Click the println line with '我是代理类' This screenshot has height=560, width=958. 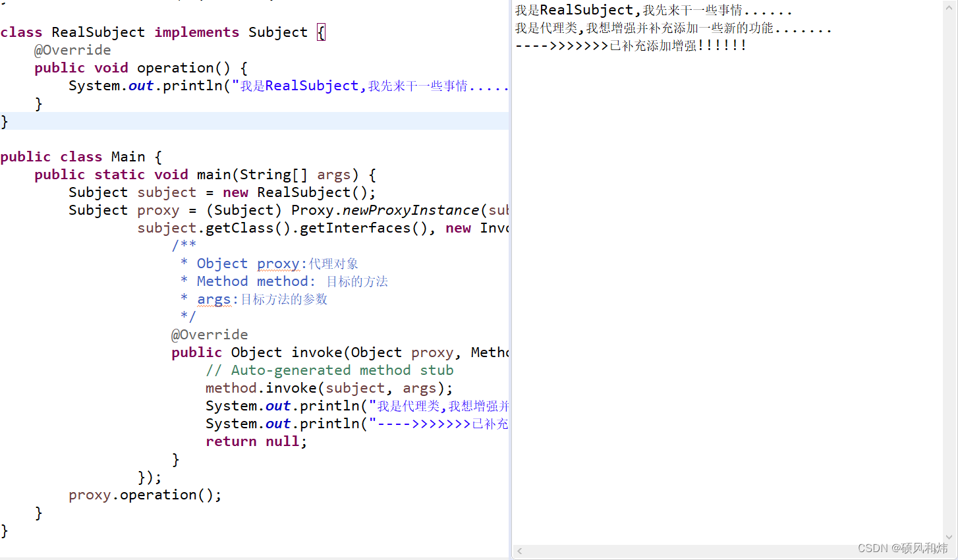pos(357,406)
